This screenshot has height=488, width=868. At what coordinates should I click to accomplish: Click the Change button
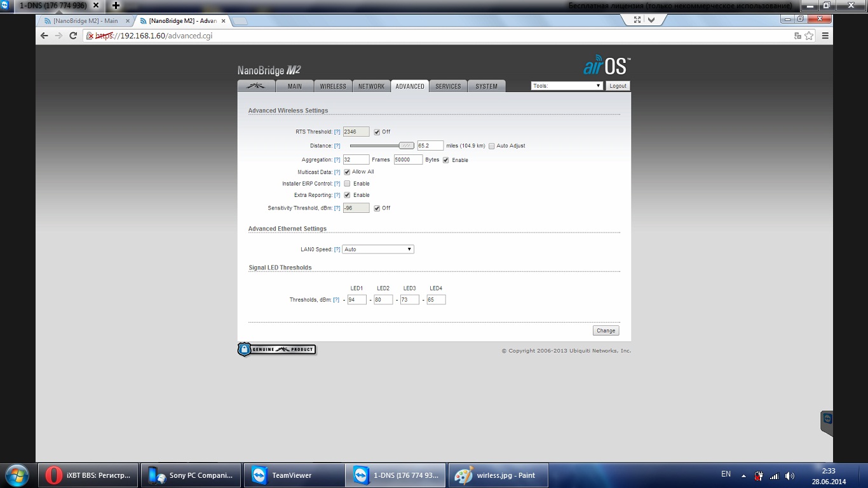click(x=606, y=330)
